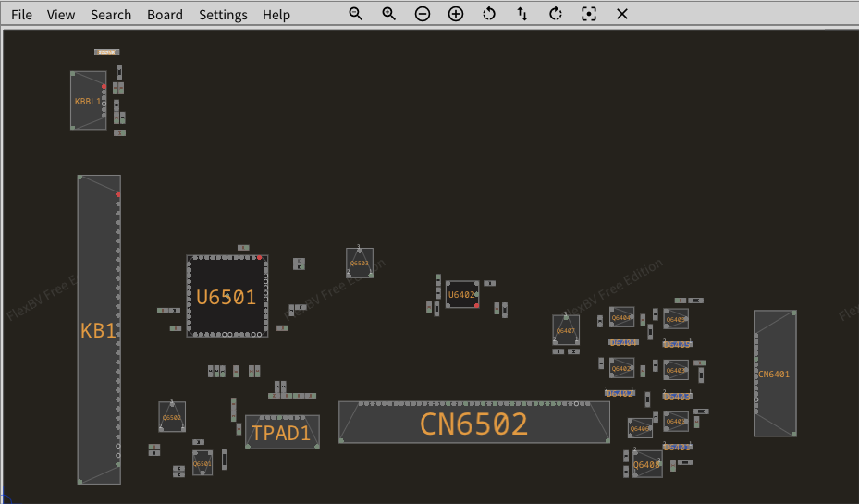Click the zoom out magnifier icon

pos(356,14)
